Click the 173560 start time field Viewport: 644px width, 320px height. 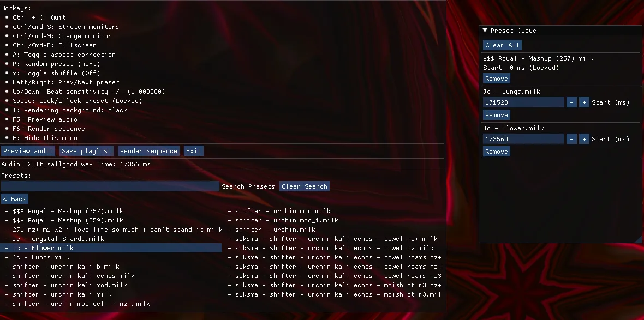click(x=523, y=139)
